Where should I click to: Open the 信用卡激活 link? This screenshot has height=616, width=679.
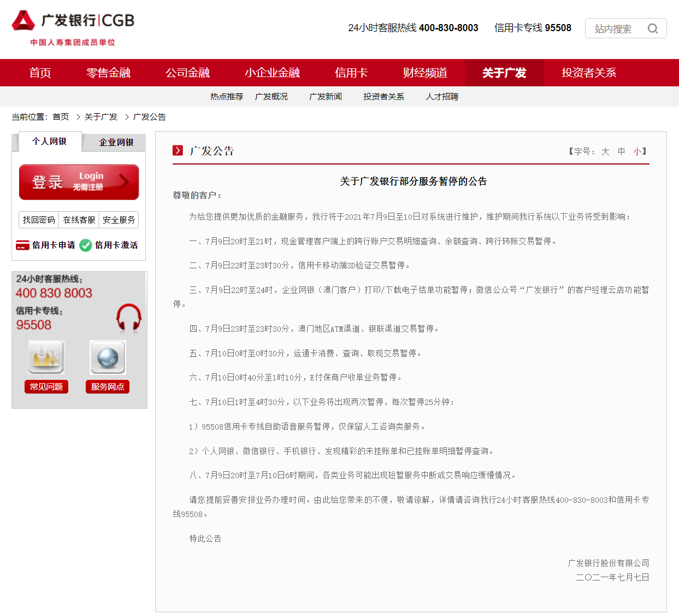(116, 245)
